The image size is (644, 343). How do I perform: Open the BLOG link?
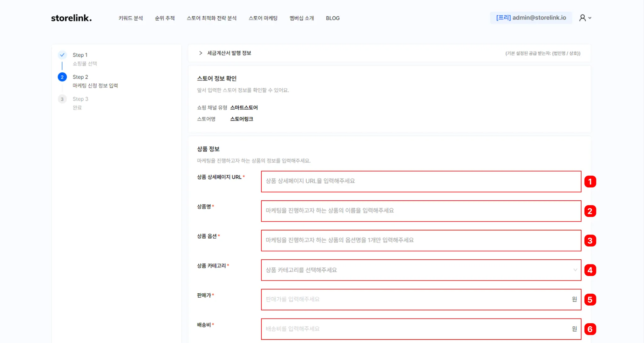(x=333, y=18)
